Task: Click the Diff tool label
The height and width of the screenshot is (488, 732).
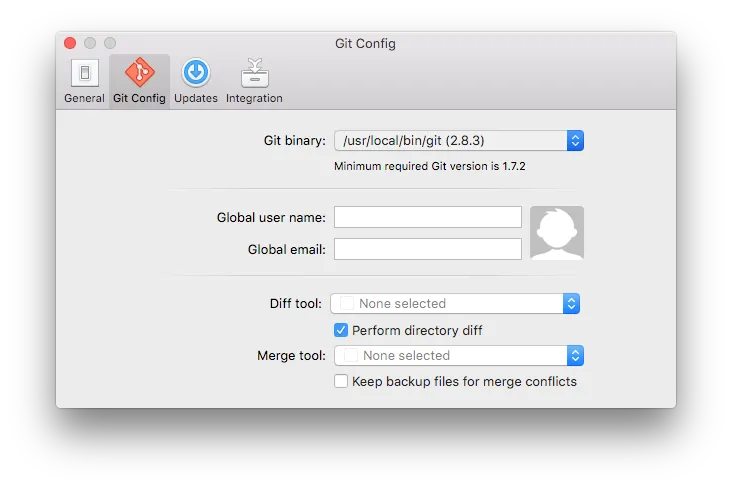Action: [296, 304]
